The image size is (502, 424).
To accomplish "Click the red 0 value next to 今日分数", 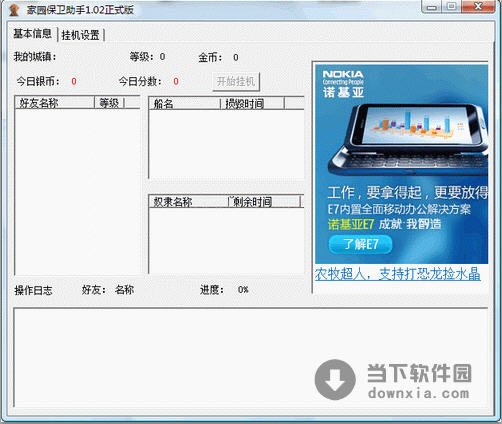I will (176, 81).
